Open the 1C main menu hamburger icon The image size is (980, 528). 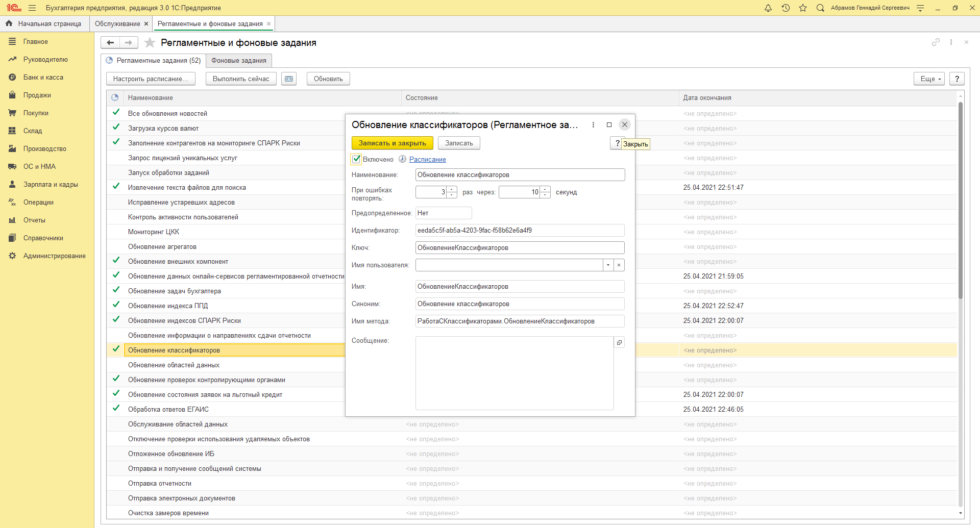point(32,8)
